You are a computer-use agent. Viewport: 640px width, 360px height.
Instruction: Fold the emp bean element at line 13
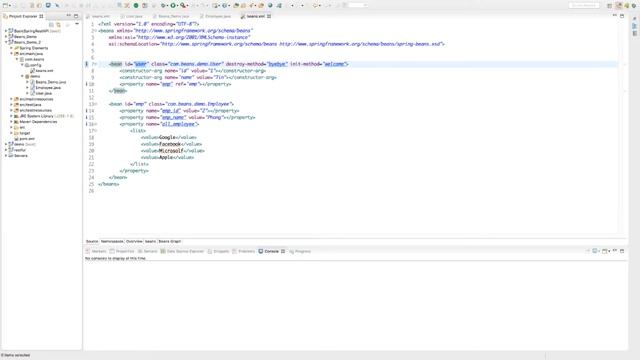click(96, 104)
